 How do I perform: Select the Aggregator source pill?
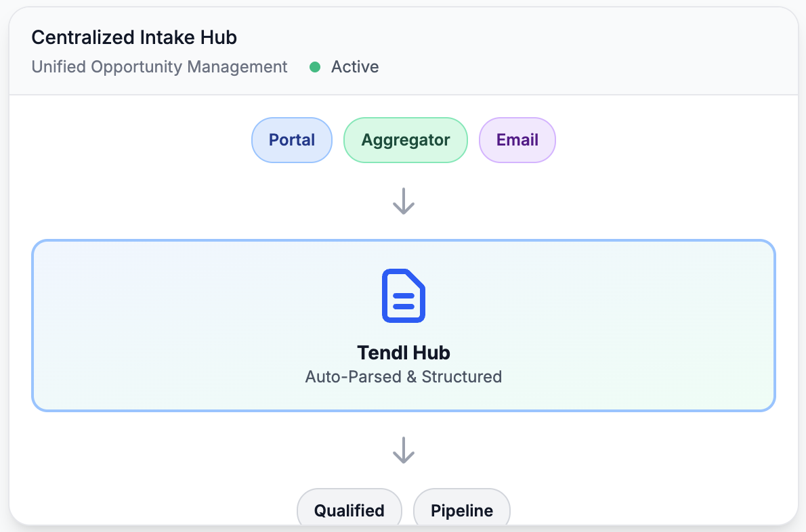click(x=406, y=139)
